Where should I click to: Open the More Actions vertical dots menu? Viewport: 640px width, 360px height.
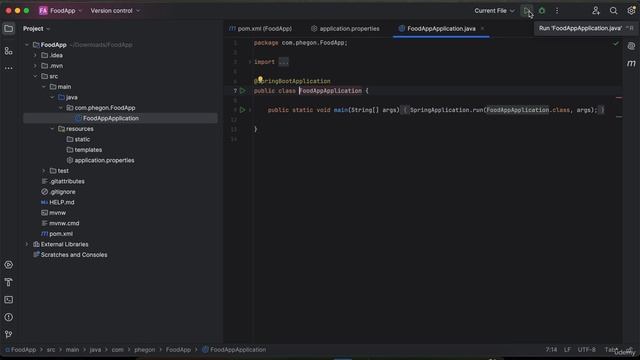tap(557, 11)
